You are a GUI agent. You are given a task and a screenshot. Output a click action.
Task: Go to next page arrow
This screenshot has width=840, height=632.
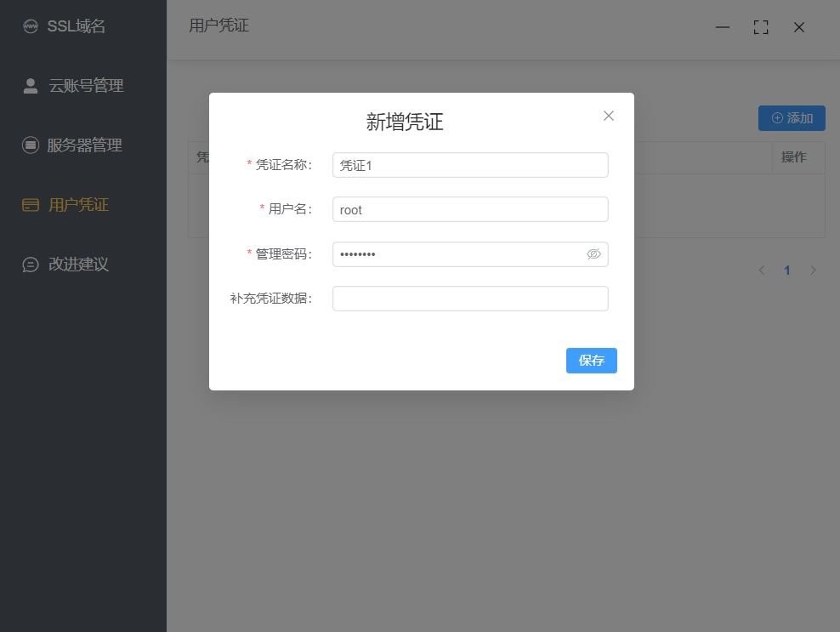click(x=813, y=270)
